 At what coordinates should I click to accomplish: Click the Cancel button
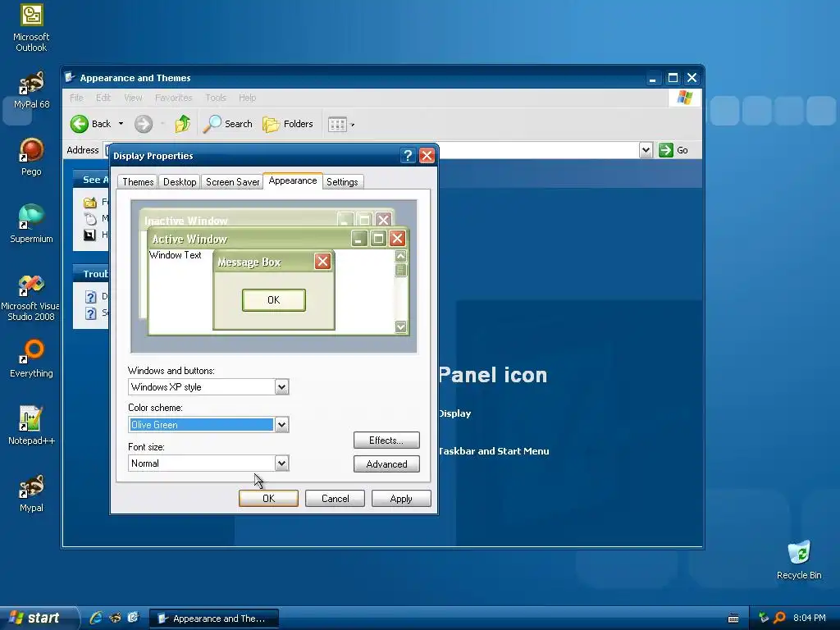pyautogui.click(x=335, y=498)
